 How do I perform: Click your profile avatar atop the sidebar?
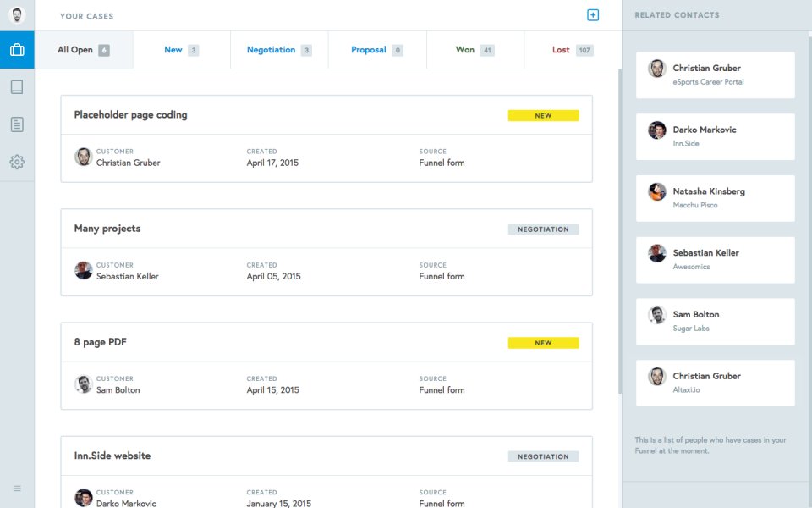coord(17,14)
